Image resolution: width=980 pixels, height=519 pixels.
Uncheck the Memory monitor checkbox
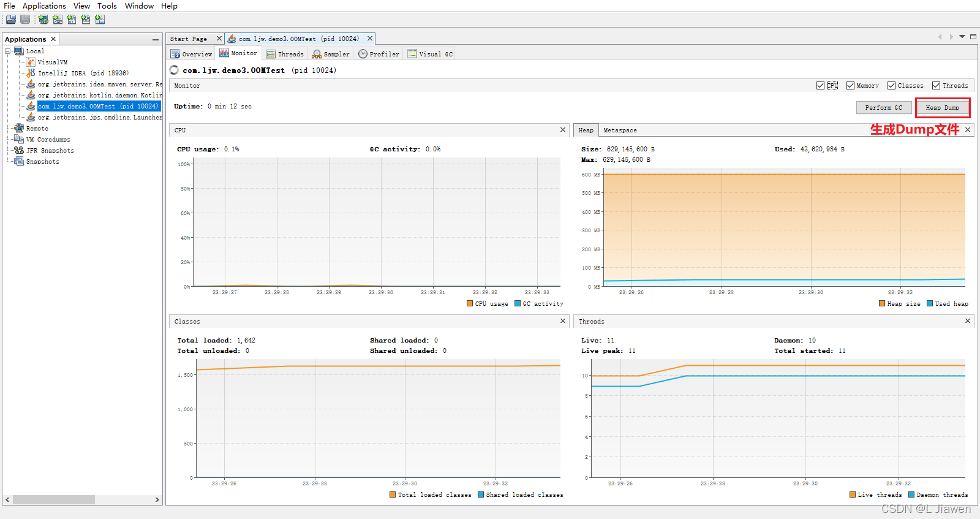(x=850, y=85)
